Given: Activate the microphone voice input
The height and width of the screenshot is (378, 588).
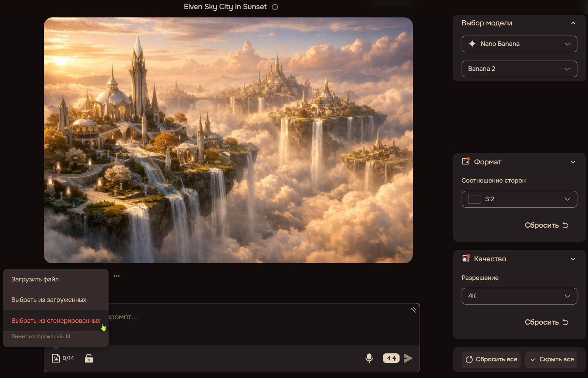Looking at the screenshot, I should point(369,358).
